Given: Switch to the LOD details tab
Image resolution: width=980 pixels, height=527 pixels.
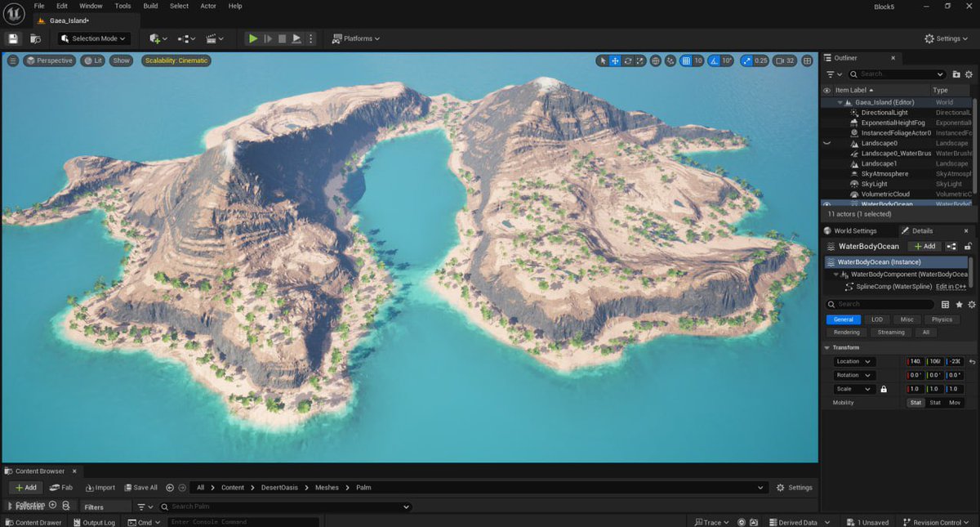Looking at the screenshot, I should (876, 319).
